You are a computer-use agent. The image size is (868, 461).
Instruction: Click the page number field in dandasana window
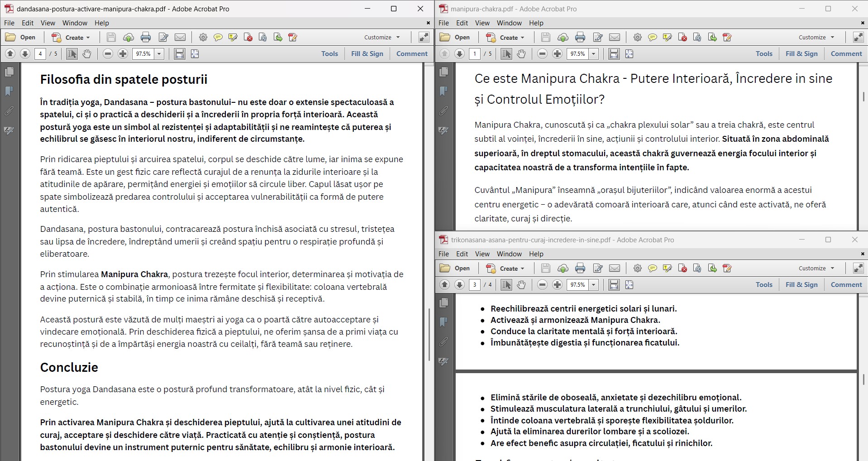pyautogui.click(x=40, y=54)
